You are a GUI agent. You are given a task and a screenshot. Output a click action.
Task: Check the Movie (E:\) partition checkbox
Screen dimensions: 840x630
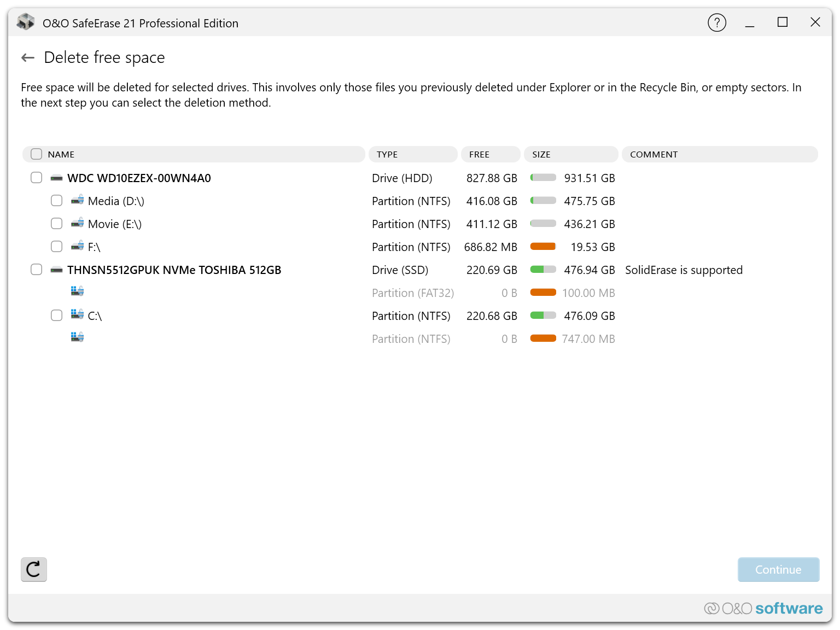[x=56, y=224]
